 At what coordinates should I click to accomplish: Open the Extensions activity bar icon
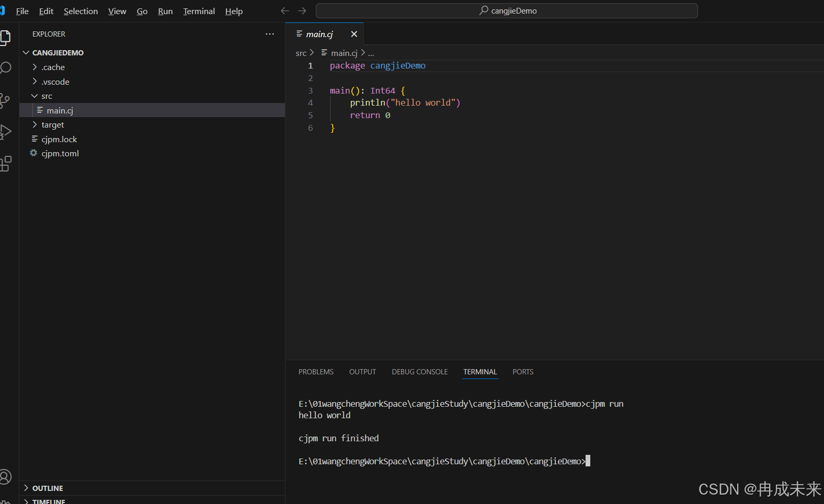(x=5, y=164)
